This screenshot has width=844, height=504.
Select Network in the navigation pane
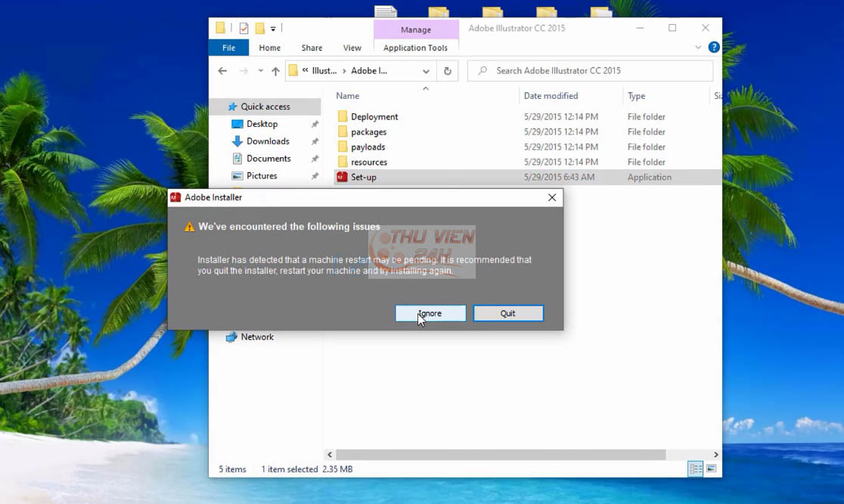point(257,337)
